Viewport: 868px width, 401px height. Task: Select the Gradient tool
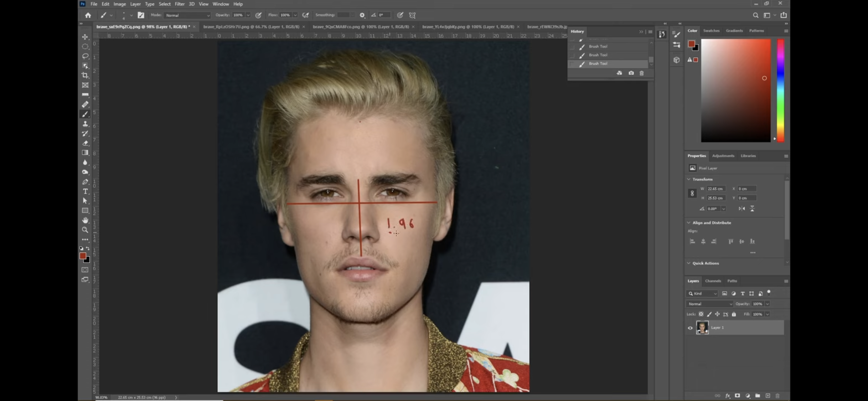(x=85, y=153)
